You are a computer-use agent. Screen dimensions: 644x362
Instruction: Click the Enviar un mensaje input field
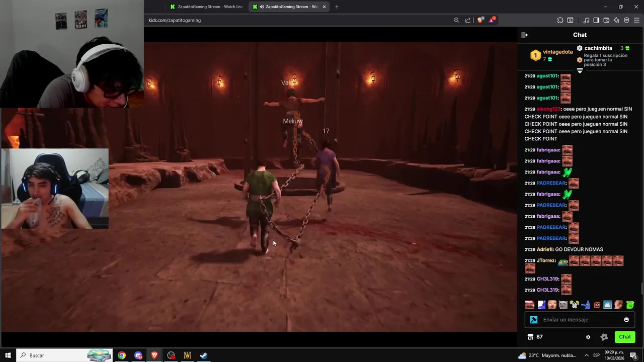pos(580,320)
